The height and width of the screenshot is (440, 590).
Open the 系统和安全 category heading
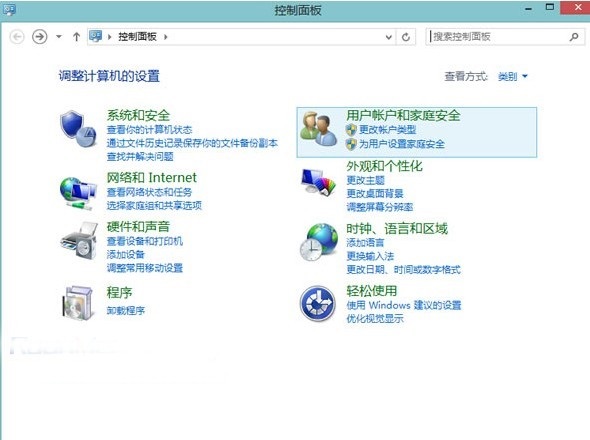click(x=138, y=115)
